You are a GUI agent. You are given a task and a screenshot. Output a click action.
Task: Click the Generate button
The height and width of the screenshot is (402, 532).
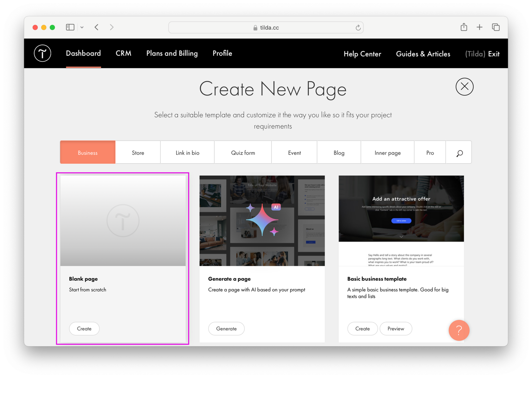point(226,329)
